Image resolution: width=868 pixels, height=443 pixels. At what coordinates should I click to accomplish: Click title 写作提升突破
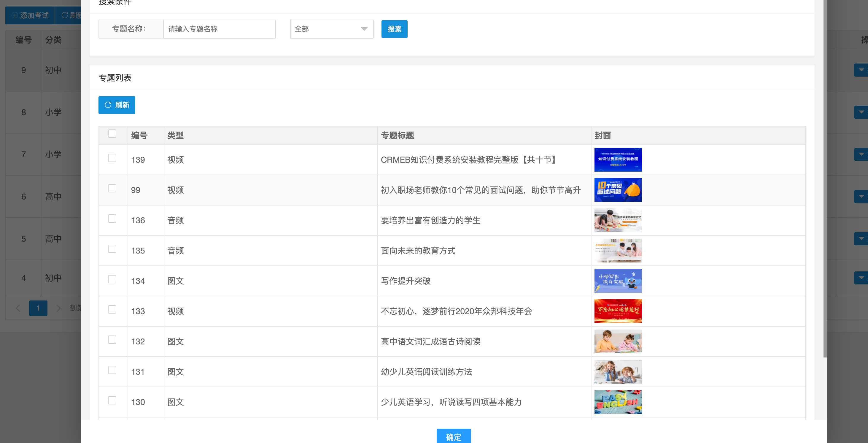click(x=406, y=281)
